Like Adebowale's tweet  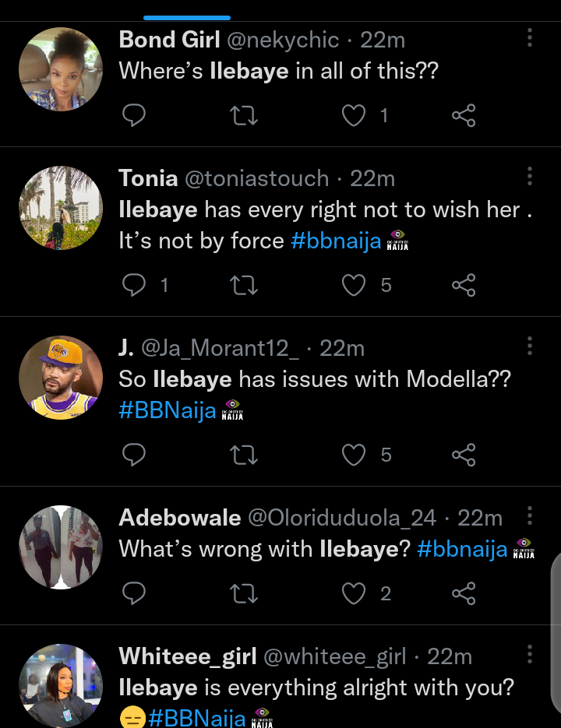pos(354,593)
